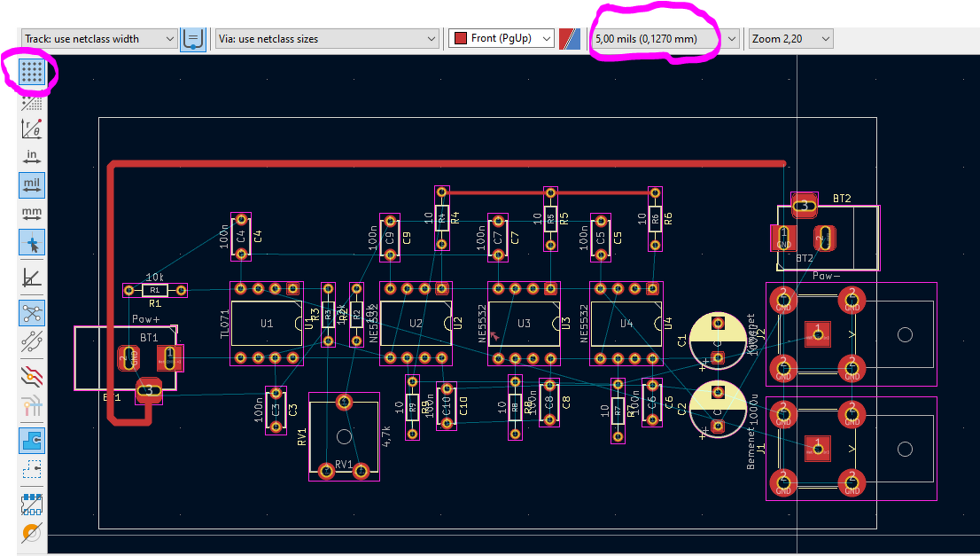The width and height of the screenshot is (980, 556).
Task: Select capacitor C3 footprint
Action: point(276,411)
